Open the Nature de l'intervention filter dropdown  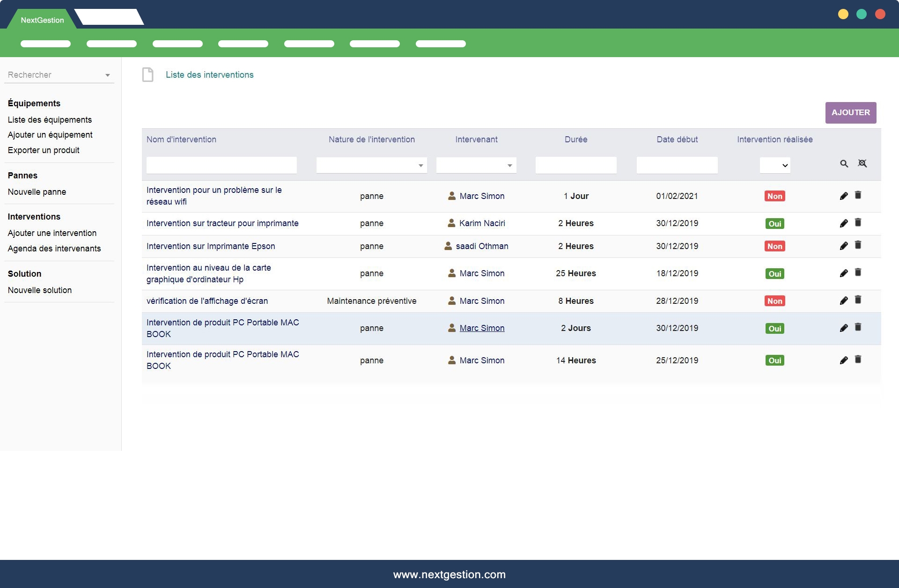pos(371,165)
